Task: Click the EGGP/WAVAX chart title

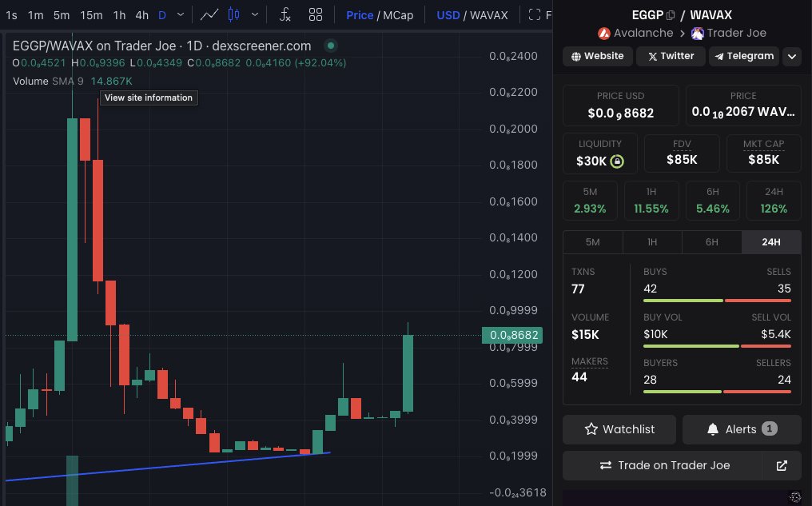Action: coord(161,46)
